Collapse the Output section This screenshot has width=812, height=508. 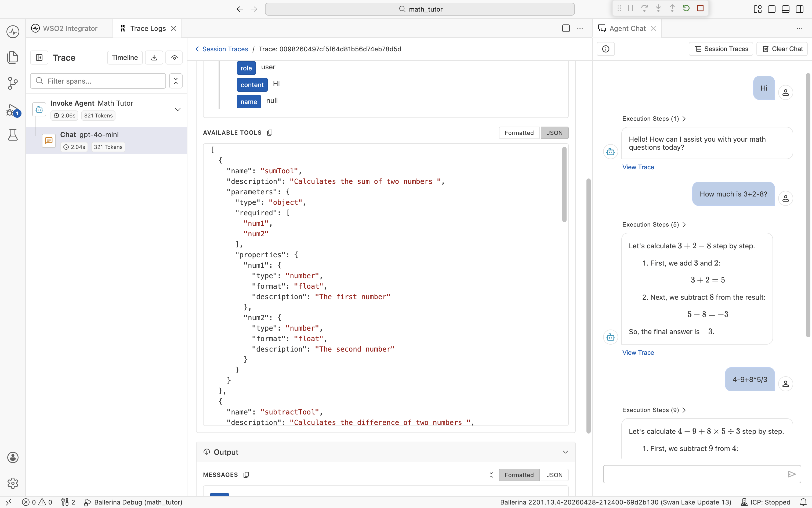coord(565,452)
